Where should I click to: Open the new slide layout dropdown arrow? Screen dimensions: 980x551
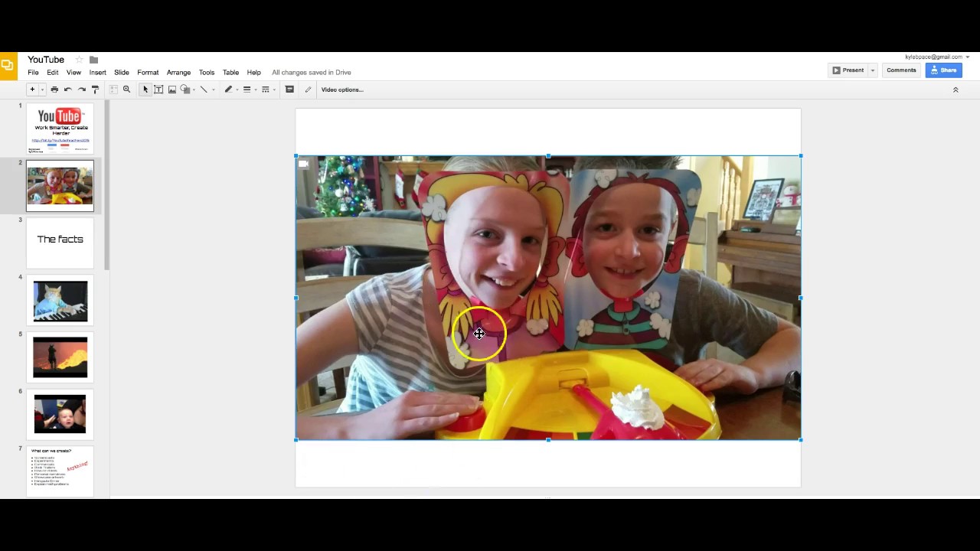coord(42,90)
